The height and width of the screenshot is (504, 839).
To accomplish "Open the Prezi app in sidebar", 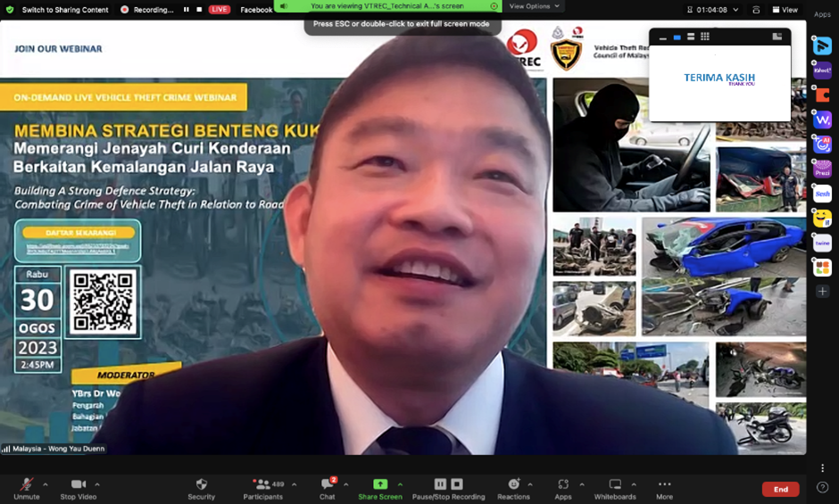I will [x=822, y=169].
